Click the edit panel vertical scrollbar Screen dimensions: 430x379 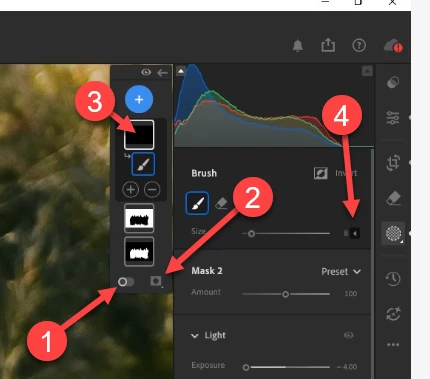[373, 263]
